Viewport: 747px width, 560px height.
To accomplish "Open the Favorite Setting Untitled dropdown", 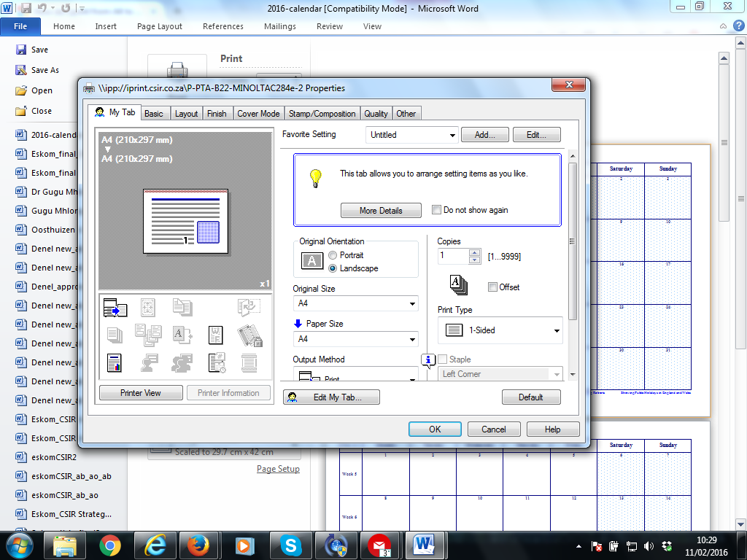I will [411, 135].
